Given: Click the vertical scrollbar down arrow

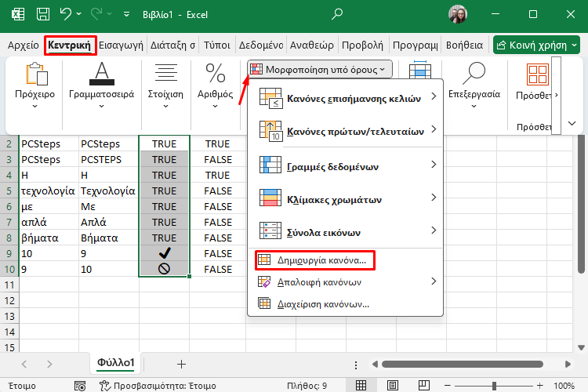Looking at the screenshot, I should (581, 347).
